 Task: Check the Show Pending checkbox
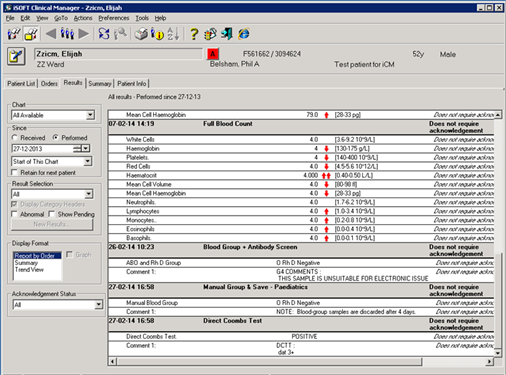52,214
